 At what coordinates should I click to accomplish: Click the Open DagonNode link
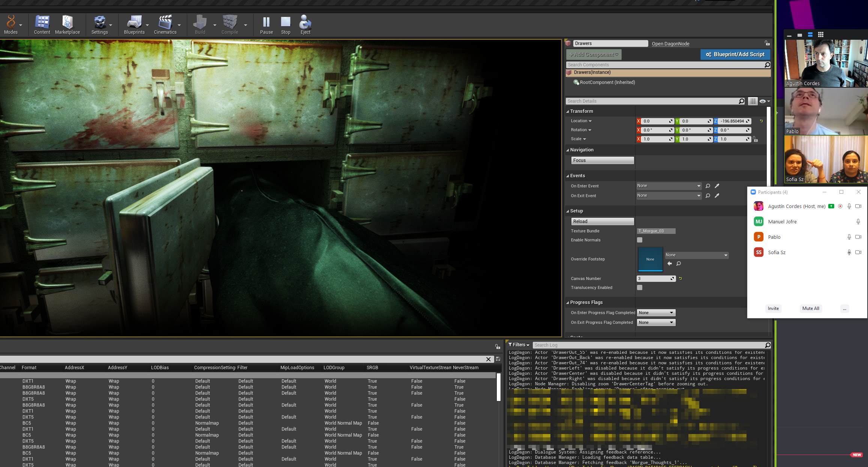pyautogui.click(x=670, y=44)
